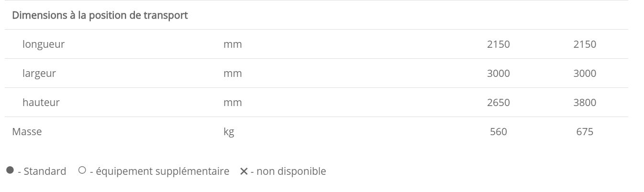Click the 2650 hauteur value
This screenshot has width=644, height=192.
pyautogui.click(x=498, y=103)
